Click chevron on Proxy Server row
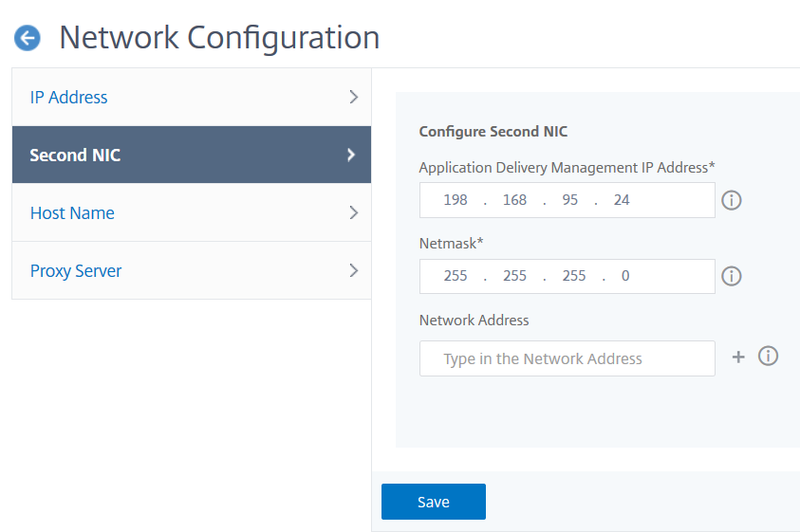The height and width of the screenshot is (532, 800). 354,270
